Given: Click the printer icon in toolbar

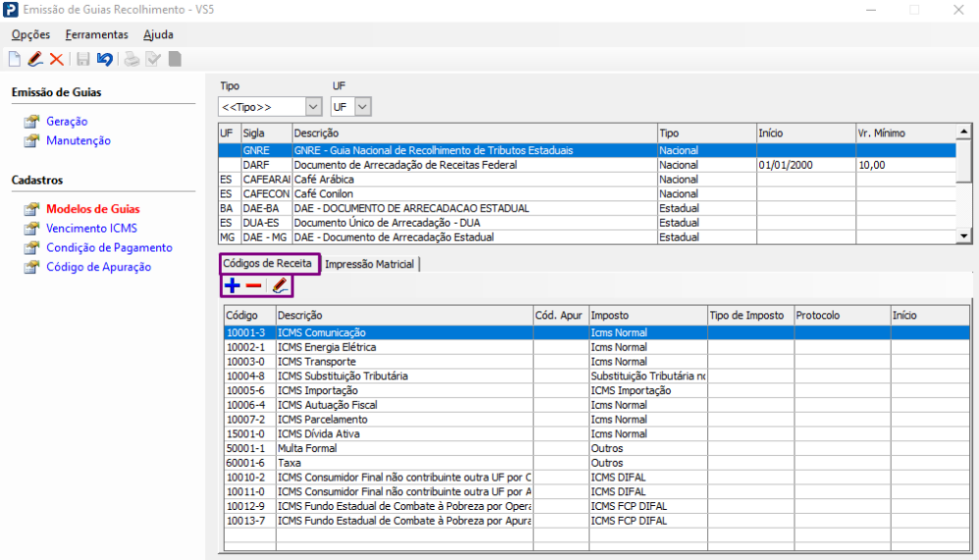Looking at the screenshot, I should point(130,59).
